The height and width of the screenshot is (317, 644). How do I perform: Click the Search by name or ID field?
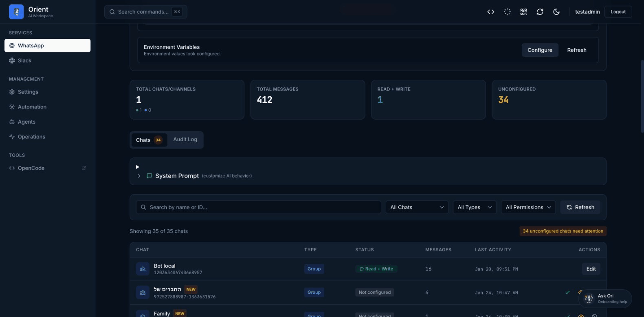[261, 207]
